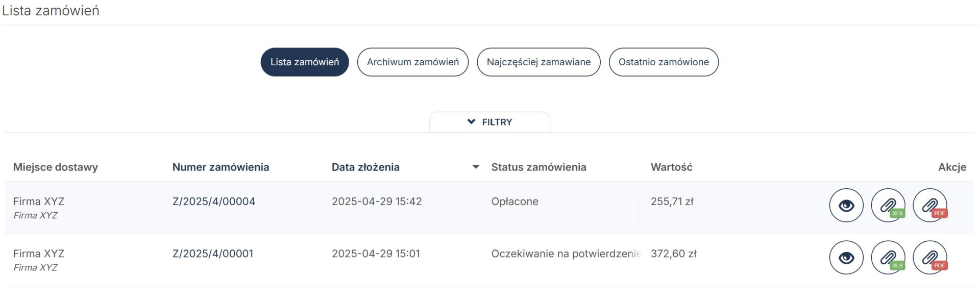Screen dimensions: 980x302
Task: Sort by Wartość column header
Action: (x=671, y=167)
